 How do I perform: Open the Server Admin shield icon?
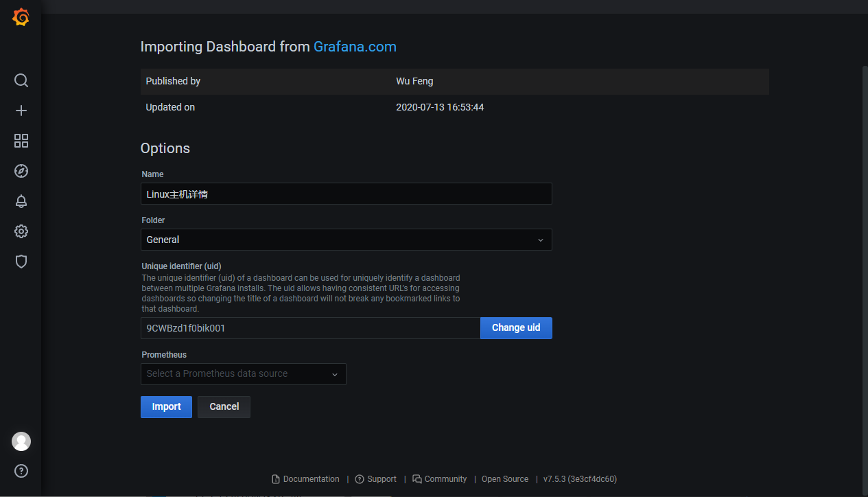point(21,262)
